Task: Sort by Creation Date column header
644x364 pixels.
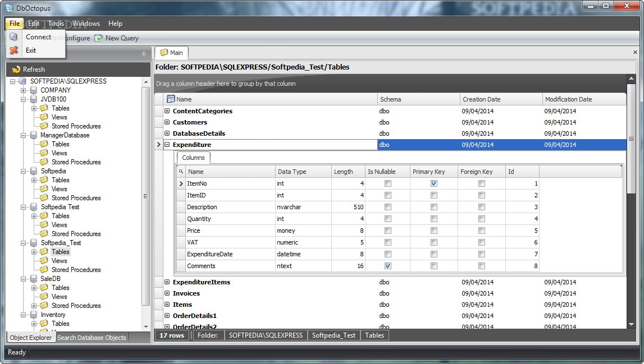Action: click(x=501, y=99)
